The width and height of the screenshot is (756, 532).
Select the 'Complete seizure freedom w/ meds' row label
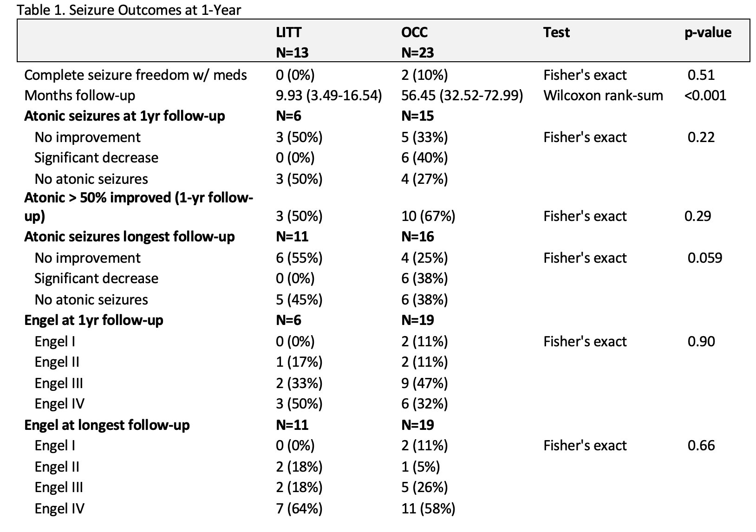point(136,75)
